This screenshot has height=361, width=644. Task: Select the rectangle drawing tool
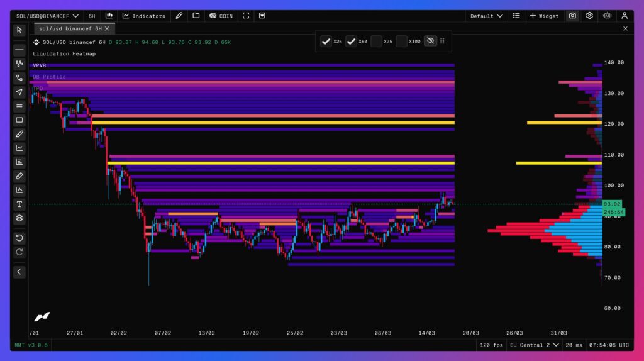coord(19,120)
